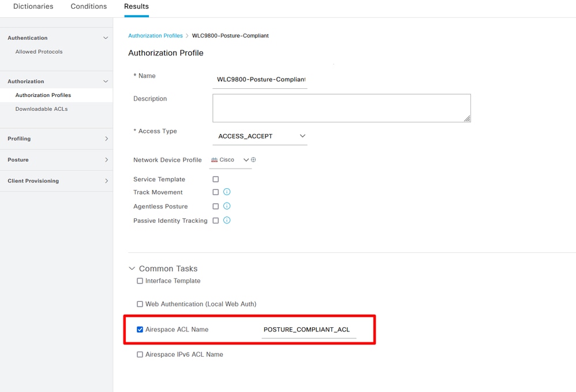The image size is (576, 392).
Task: Show info for Track Movement
Action: point(227,192)
